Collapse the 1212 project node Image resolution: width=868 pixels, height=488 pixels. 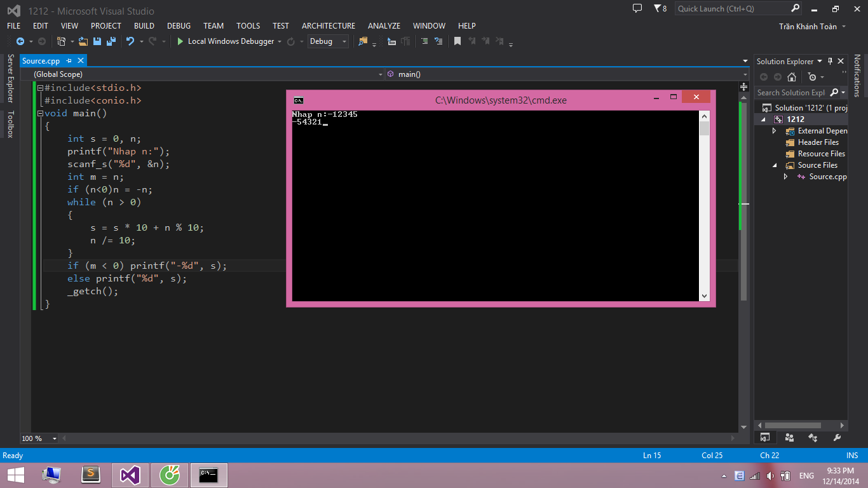(764, 119)
